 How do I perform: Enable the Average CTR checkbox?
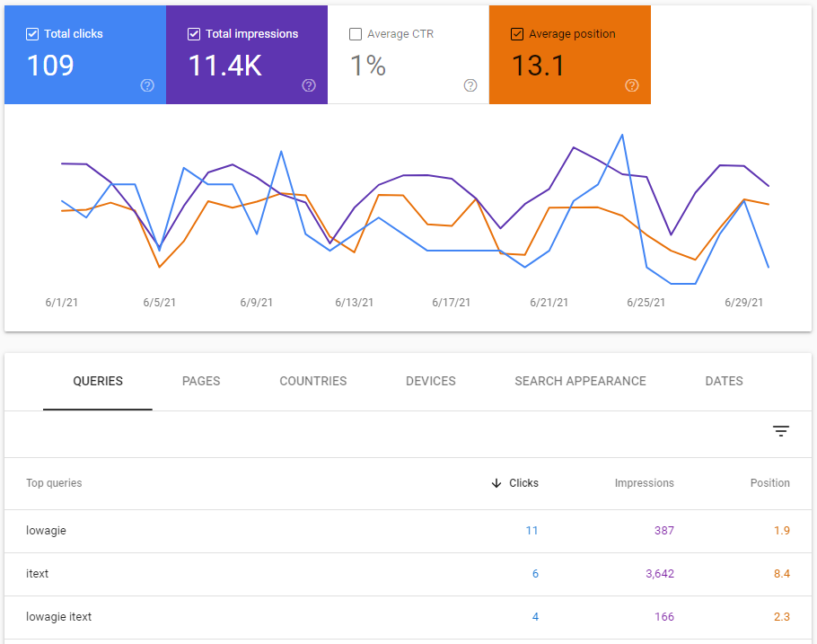(356, 34)
